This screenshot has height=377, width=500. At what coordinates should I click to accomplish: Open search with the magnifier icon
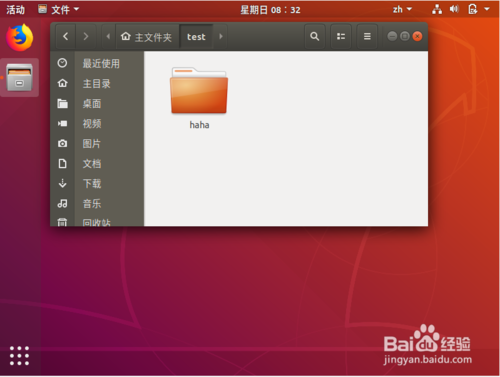pyautogui.click(x=314, y=36)
